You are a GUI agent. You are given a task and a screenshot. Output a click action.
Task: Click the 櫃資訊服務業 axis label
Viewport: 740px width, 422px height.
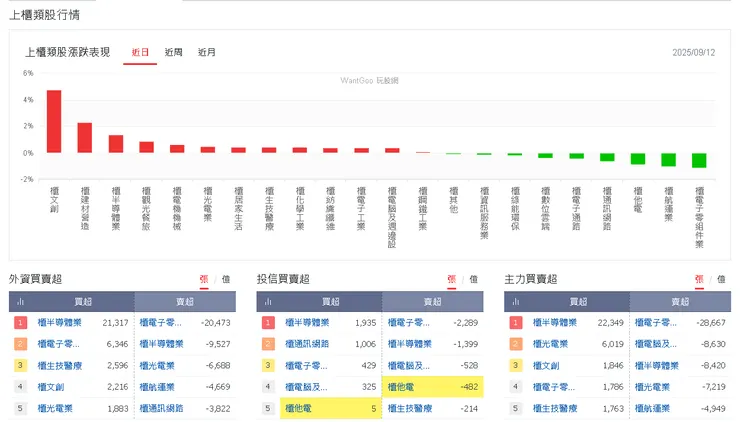coord(484,213)
